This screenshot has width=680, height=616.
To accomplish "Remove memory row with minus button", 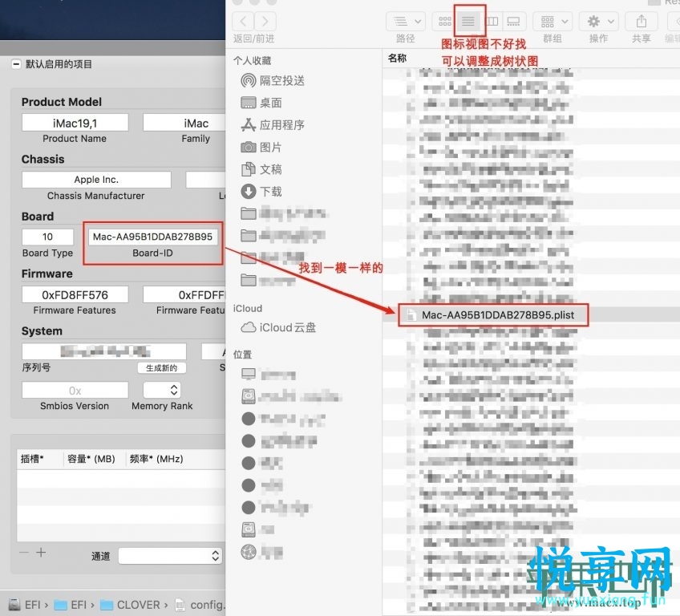I will pos(24,553).
